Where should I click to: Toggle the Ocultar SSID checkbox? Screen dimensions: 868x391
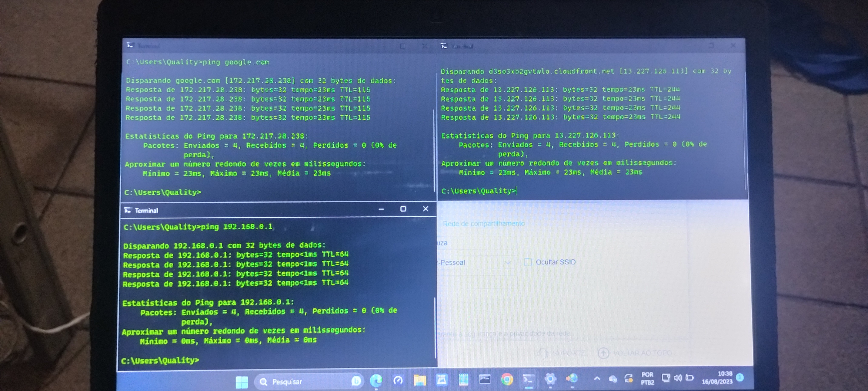[x=528, y=262]
